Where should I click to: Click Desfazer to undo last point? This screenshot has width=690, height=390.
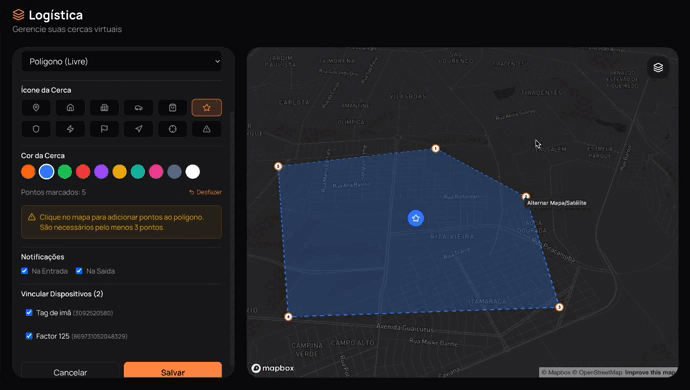205,192
